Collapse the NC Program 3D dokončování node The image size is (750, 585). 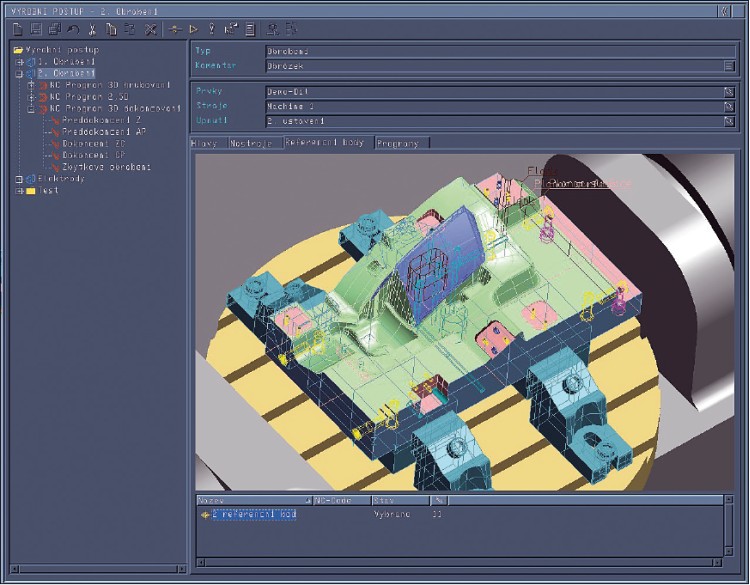coord(31,109)
